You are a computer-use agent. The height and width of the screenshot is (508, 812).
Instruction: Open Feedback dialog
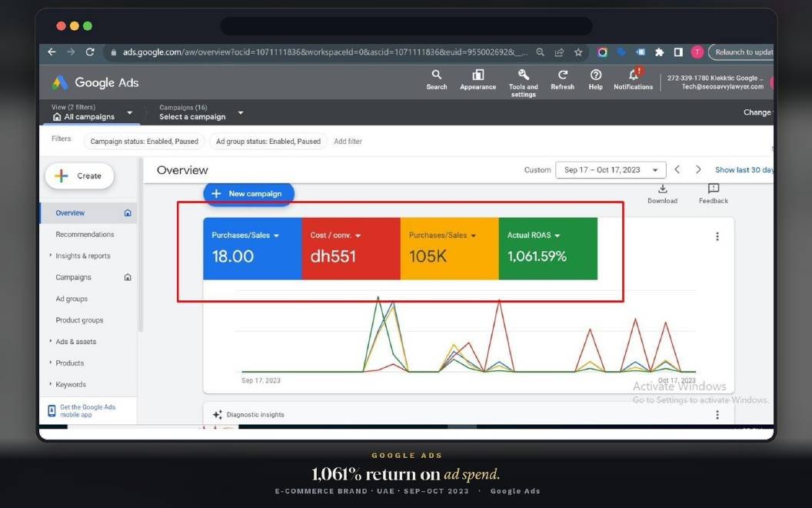(x=713, y=194)
